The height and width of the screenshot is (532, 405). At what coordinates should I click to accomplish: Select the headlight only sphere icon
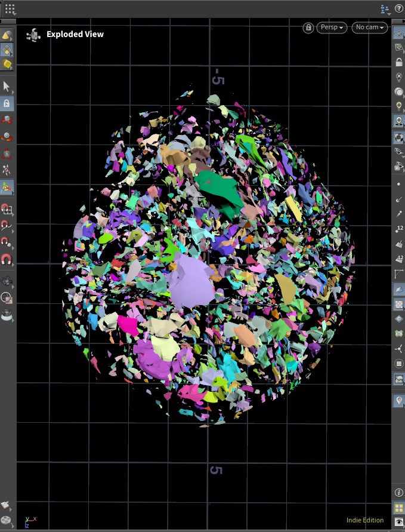click(399, 92)
